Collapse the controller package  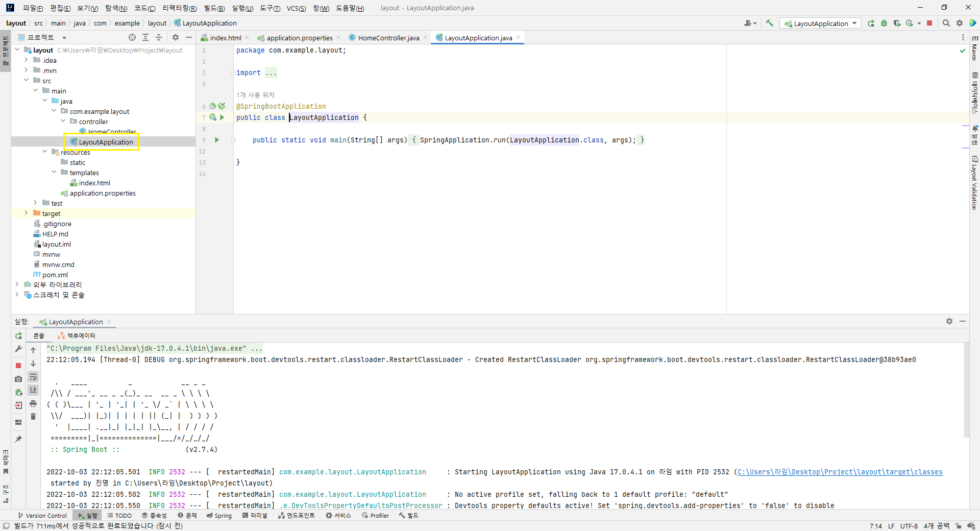[63, 122]
